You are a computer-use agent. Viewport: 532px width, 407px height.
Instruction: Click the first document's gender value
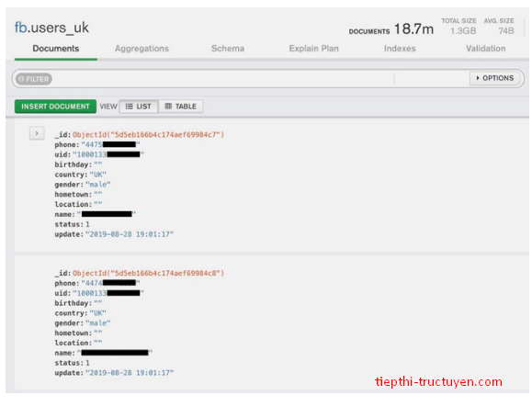pyautogui.click(x=97, y=185)
